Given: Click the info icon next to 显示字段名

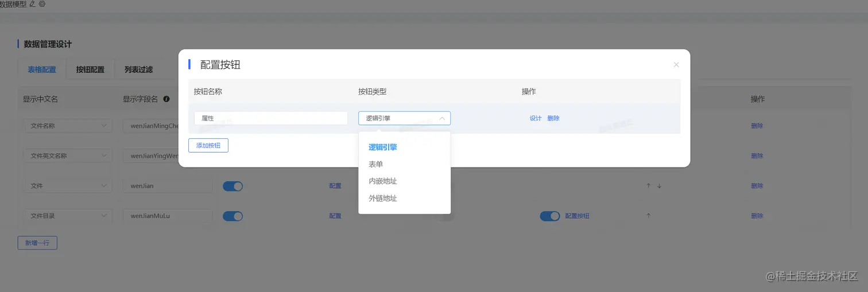Looking at the screenshot, I should coord(166,99).
